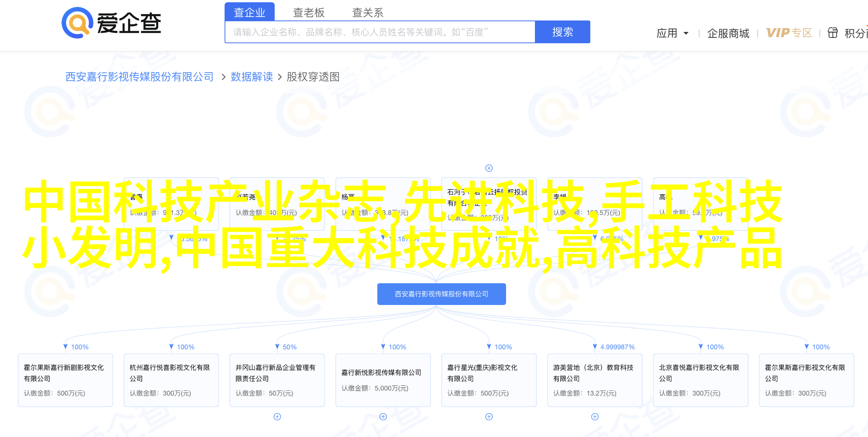The image size is (868, 437).
Task: Switch to the 查关系 tab
Action: click(x=368, y=13)
